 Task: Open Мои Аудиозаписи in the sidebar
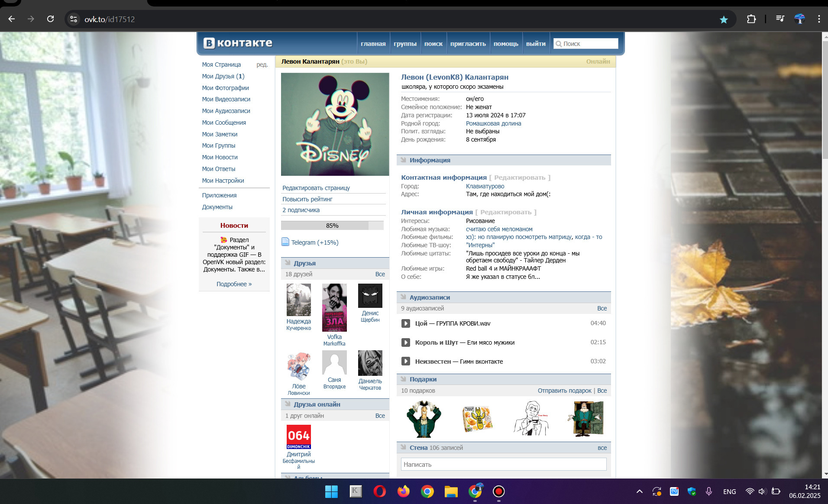(226, 111)
